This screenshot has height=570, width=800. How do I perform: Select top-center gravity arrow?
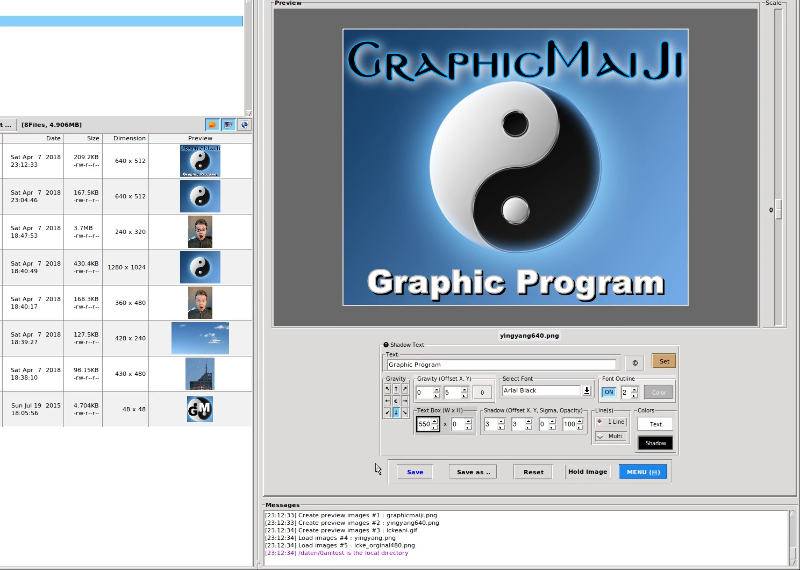tap(396, 389)
